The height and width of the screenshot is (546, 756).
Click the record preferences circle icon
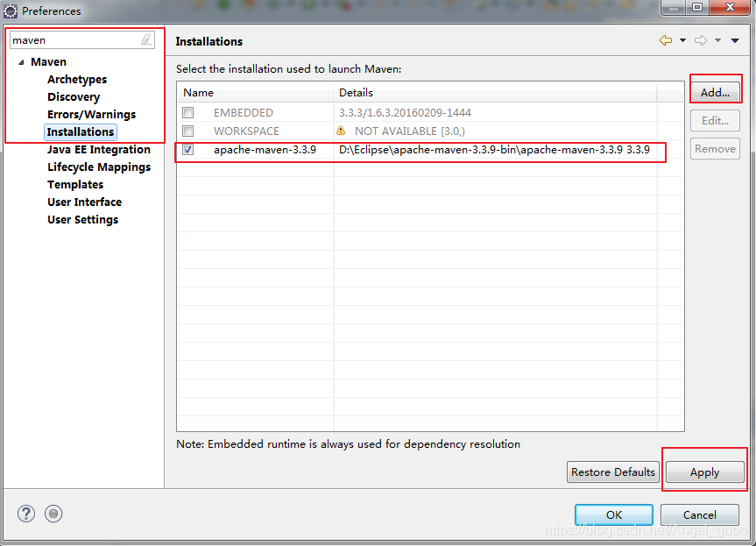click(53, 514)
